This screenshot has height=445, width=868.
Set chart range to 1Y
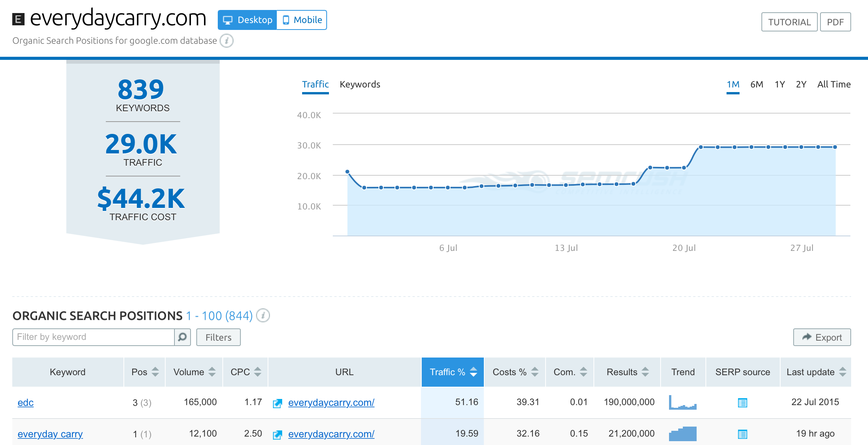point(780,84)
